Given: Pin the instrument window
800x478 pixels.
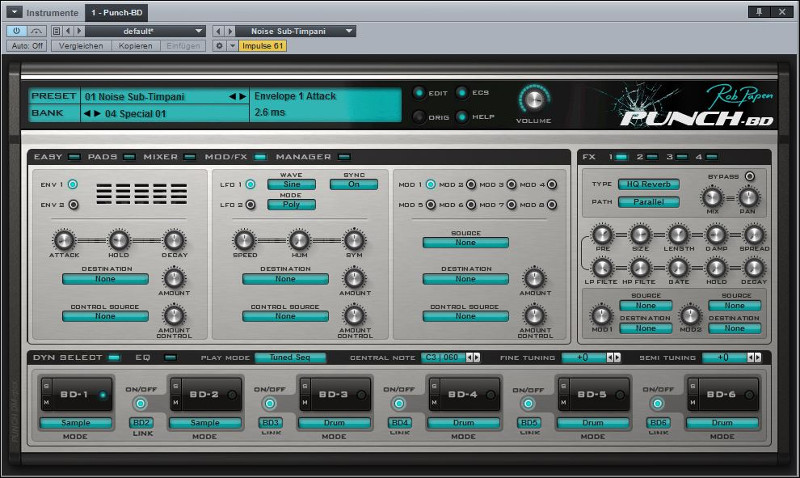Looking at the screenshot, I should pos(759,12).
